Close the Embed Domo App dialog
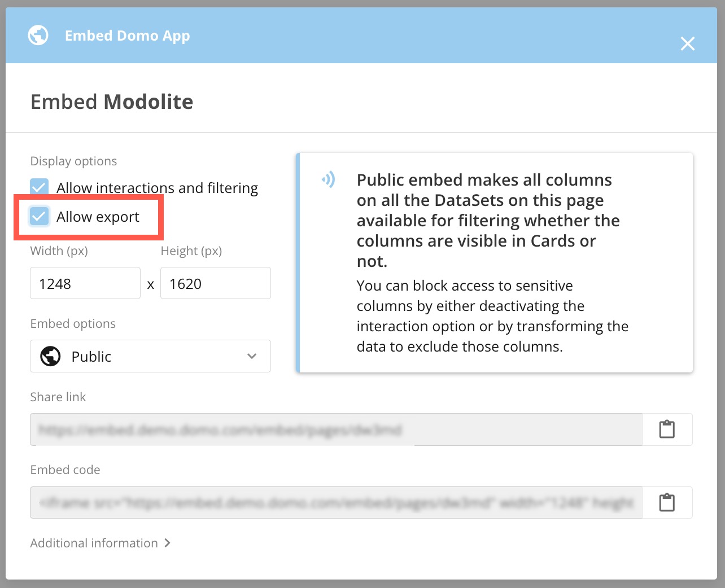 687,43
